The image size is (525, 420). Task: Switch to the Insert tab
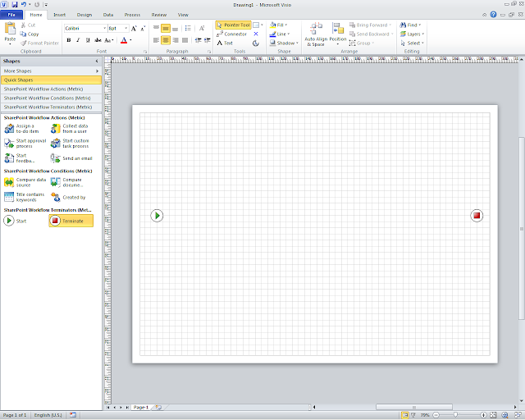[x=60, y=15]
